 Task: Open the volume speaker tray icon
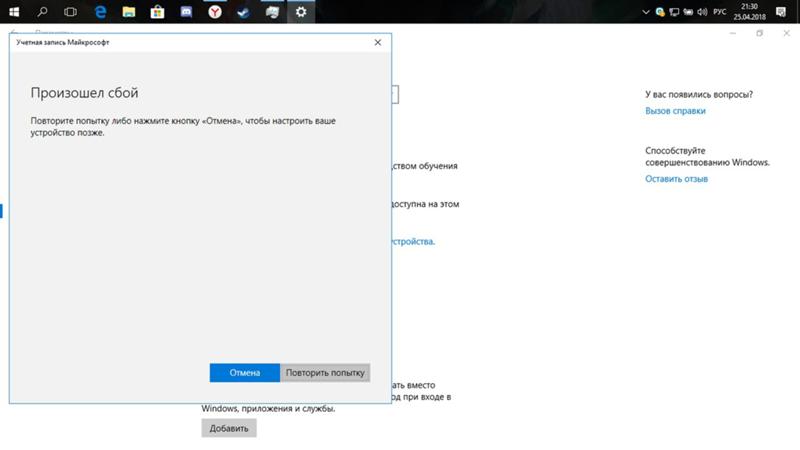pyautogui.click(x=702, y=12)
